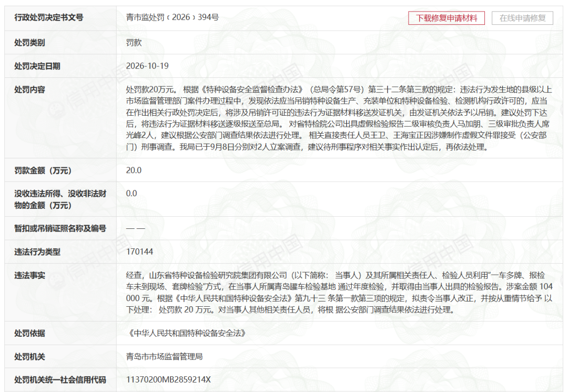Click the 处罚决定日期 label
The width and height of the screenshot is (568, 392).
click(37, 66)
